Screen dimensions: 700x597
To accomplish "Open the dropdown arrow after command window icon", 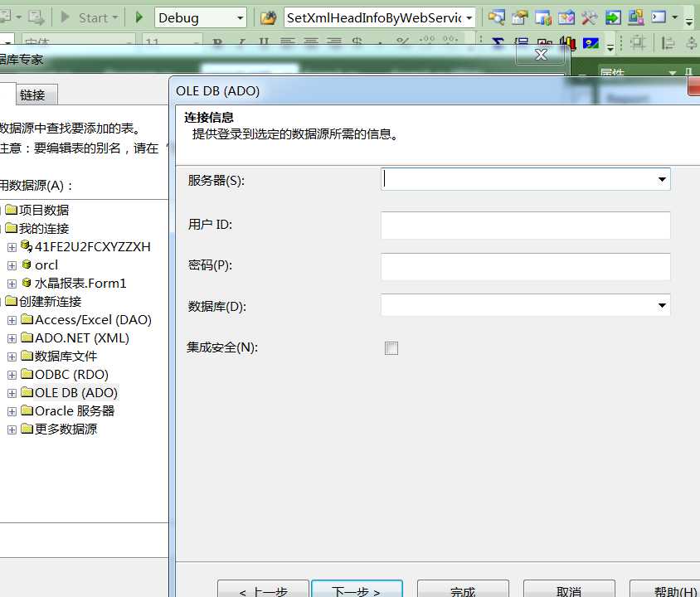I will [675, 17].
